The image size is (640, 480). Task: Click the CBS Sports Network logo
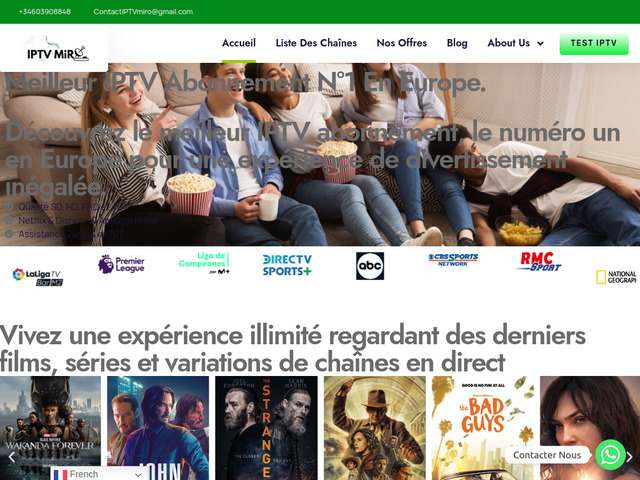point(453,260)
